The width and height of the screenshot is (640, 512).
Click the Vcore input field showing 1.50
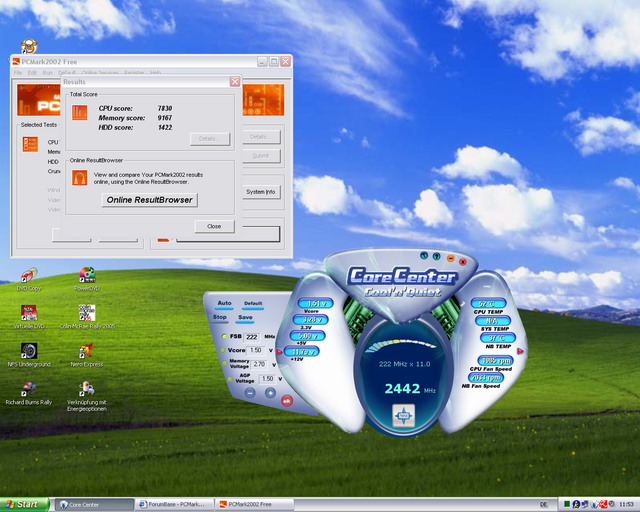256,350
